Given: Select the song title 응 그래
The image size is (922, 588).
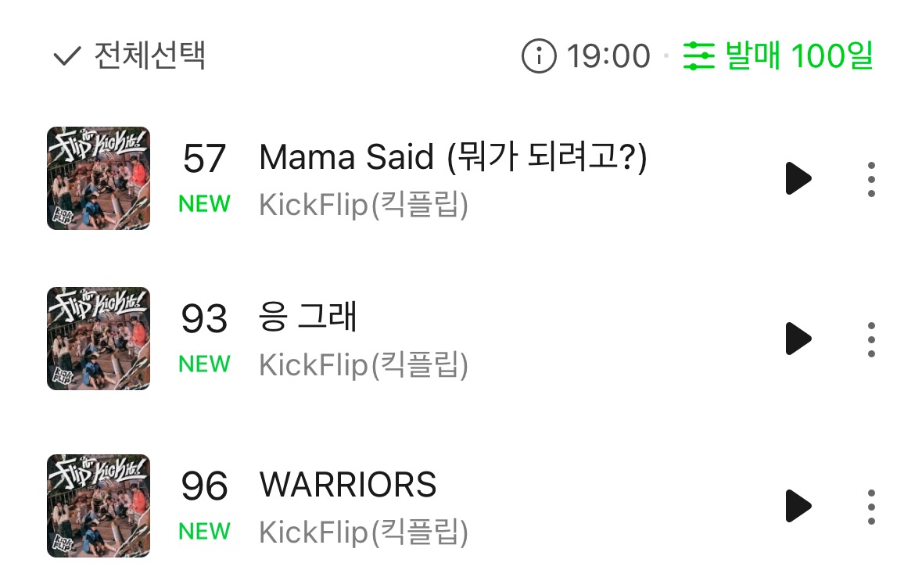Looking at the screenshot, I should [308, 317].
